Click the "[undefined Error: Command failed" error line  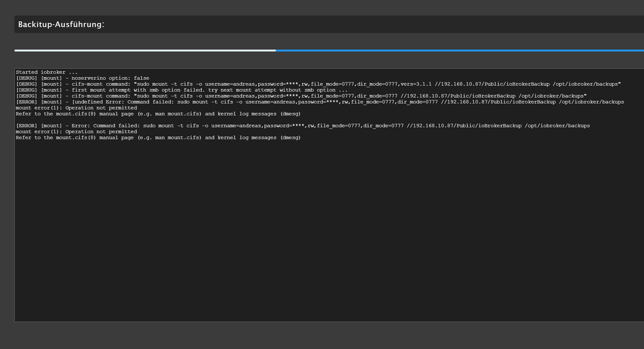pos(320,102)
